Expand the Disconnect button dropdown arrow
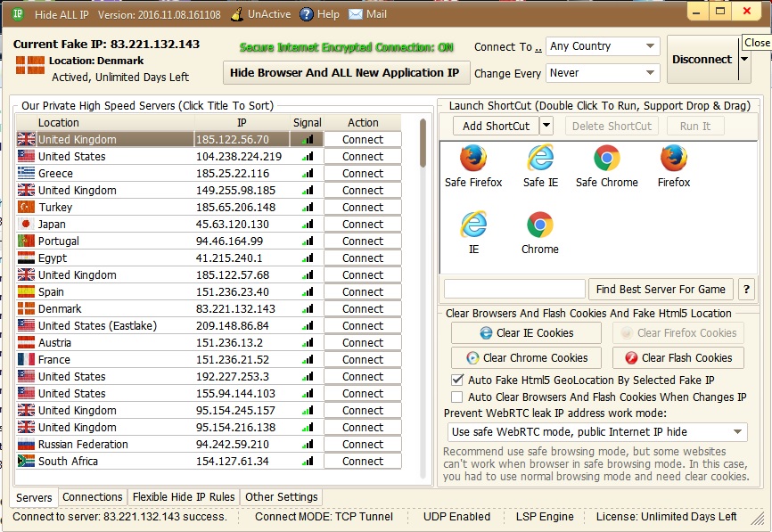 tap(744, 59)
